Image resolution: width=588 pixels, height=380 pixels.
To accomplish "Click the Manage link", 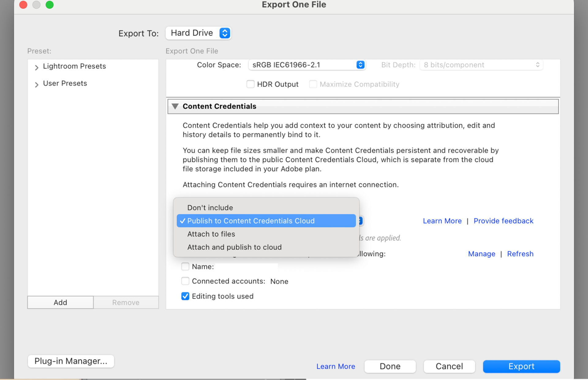I will tap(481, 254).
